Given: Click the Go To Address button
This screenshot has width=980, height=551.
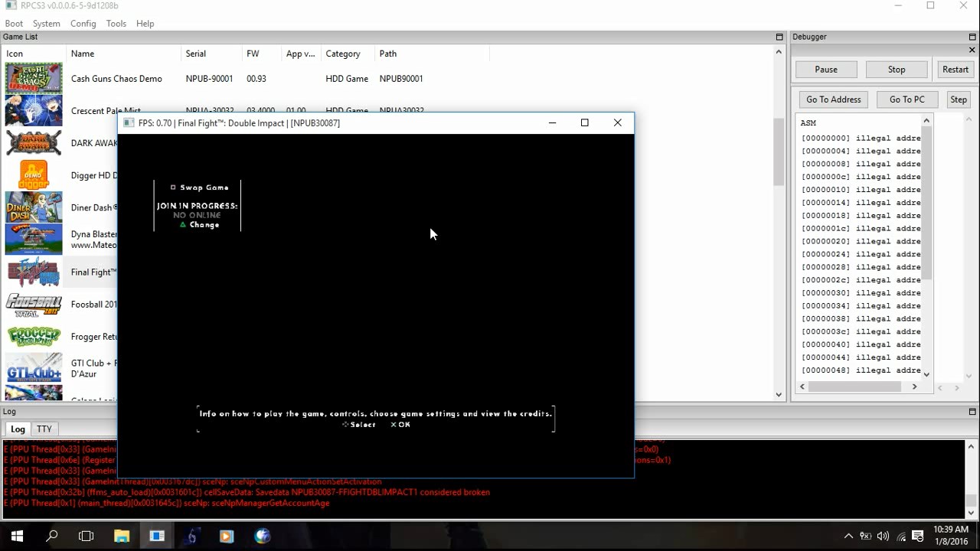Looking at the screenshot, I should [x=833, y=99].
